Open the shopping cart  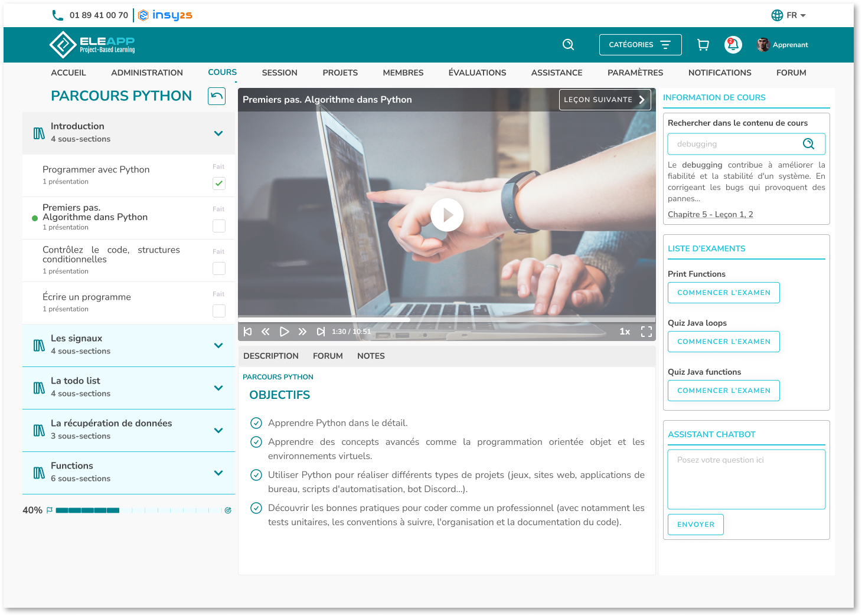click(703, 45)
